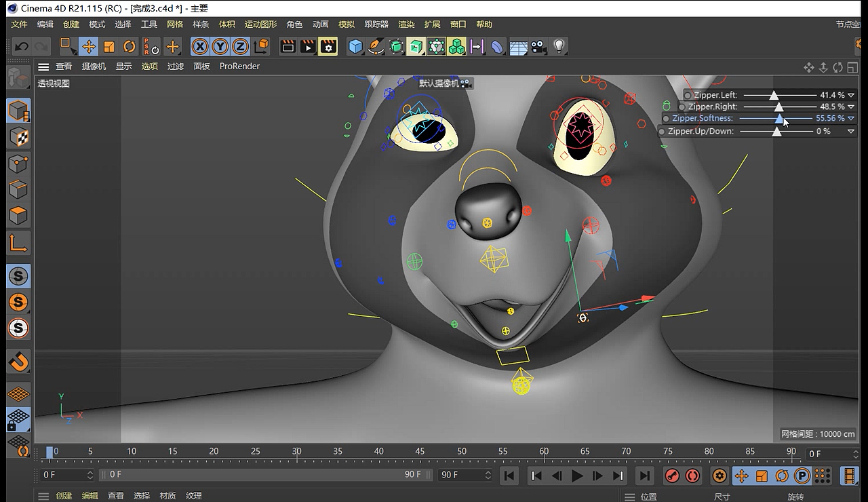Click the current frame field stepper arrows
The width and height of the screenshot is (868, 502).
click(x=856, y=454)
